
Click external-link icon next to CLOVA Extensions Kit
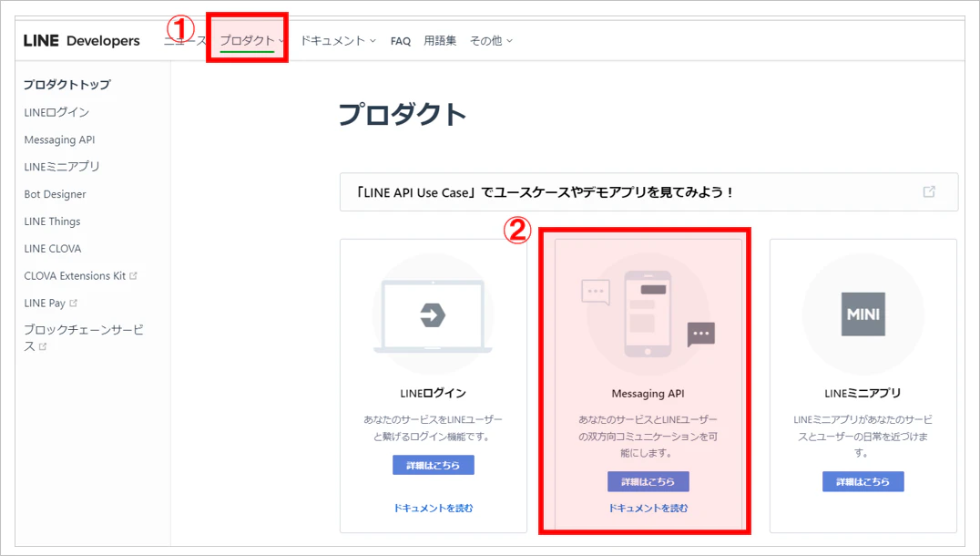click(133, 275)
